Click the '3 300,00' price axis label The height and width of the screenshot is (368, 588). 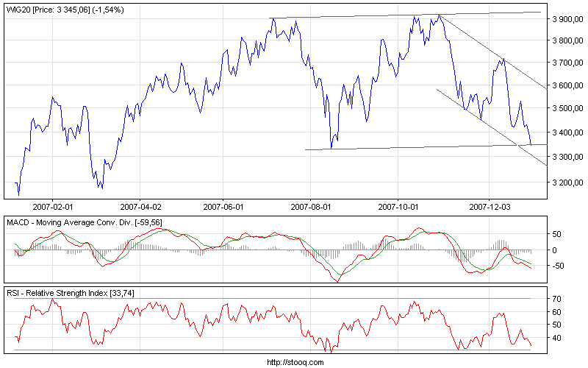[x=567, y=157]
